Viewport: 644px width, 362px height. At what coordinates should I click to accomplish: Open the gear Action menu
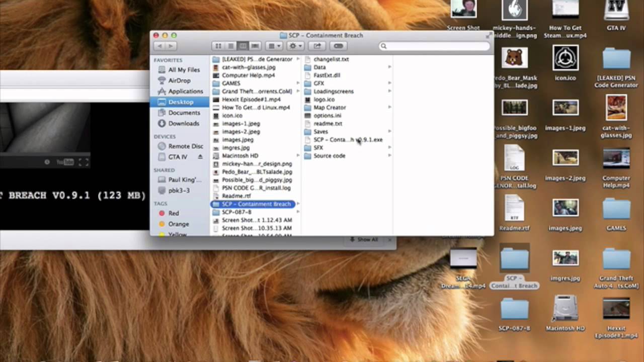tap(295, 46)
